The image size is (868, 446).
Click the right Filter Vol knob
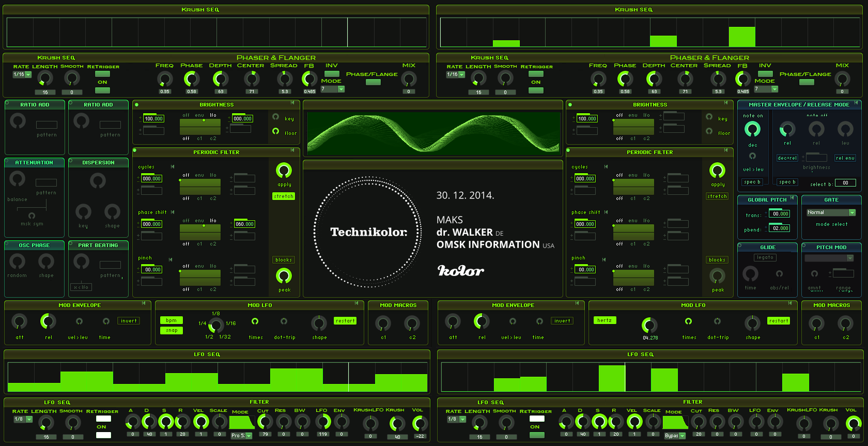pos(853,424)
